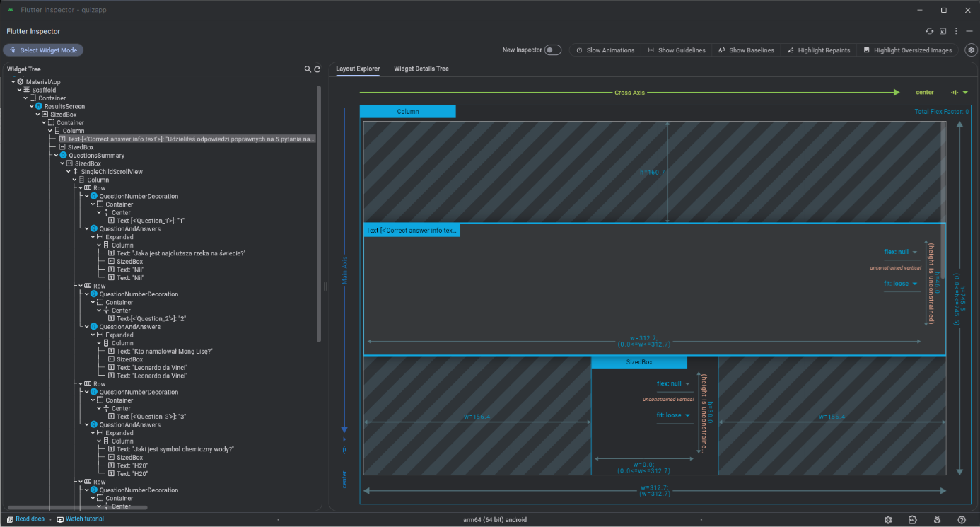Collapse the ResultsScreen tree node
This screenshot has width=980, height=527.
pyautogui.click(x=32, y=107)
